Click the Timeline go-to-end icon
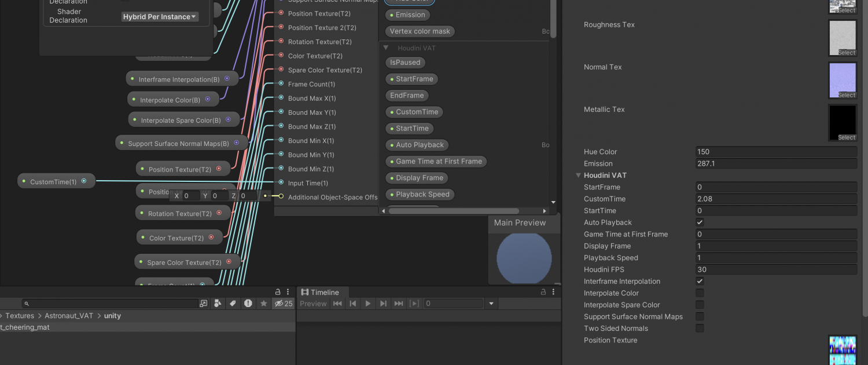 pyautogui.click(x=398, y=304)
